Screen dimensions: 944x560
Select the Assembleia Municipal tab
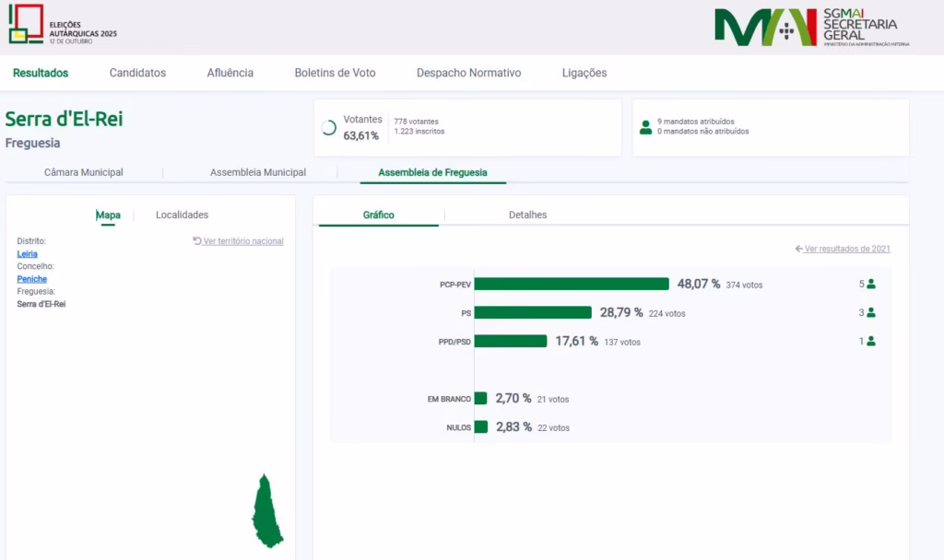tap(258, 172)
